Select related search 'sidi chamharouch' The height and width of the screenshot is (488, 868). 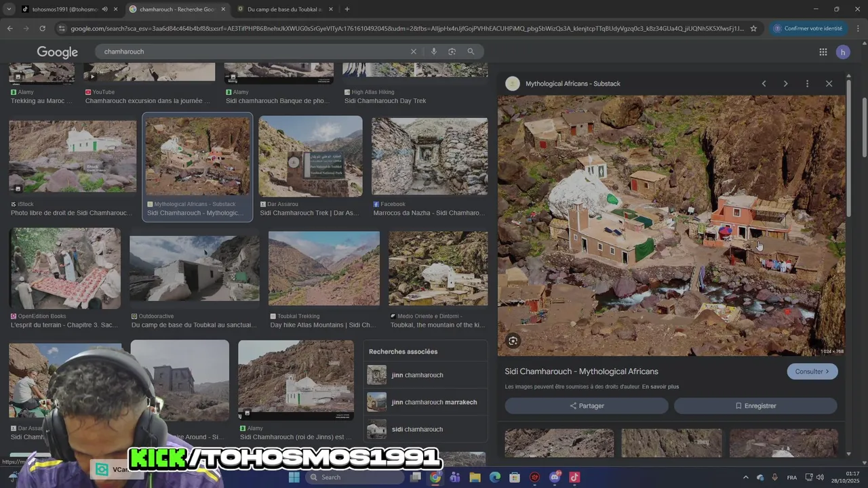425,429
